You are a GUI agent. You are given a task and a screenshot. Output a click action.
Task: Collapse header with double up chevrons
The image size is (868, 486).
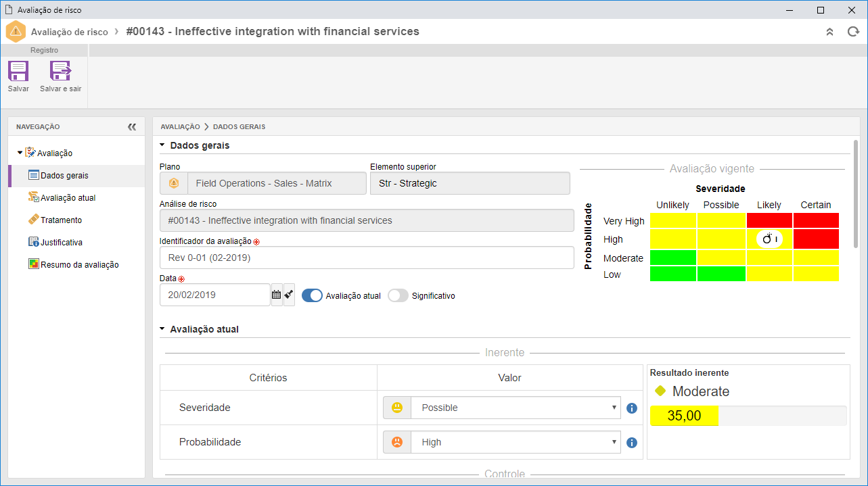click(829, 32)
